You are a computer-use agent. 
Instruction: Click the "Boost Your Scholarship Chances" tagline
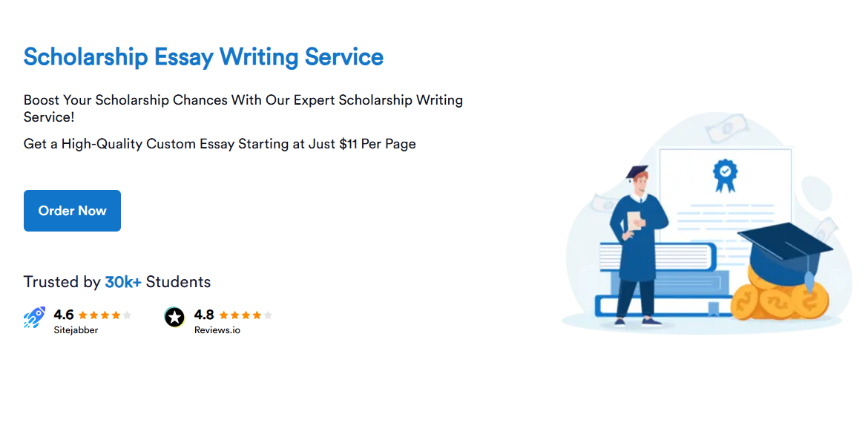pyautogui.click(x=243, y=100)
